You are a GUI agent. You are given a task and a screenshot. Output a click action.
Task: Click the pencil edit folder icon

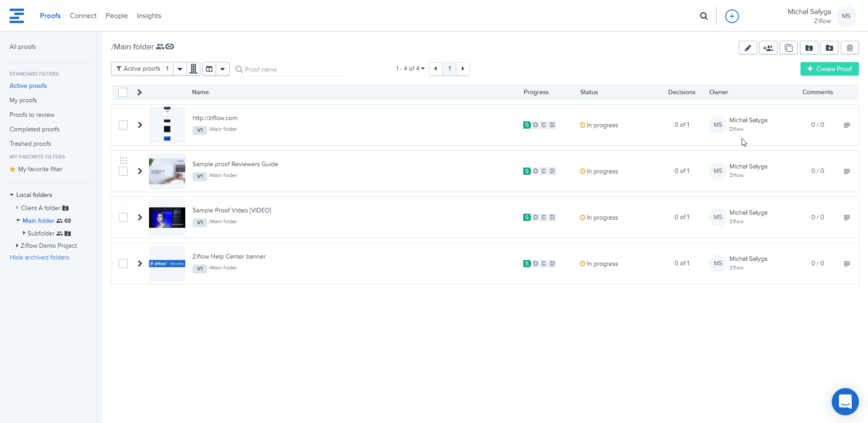(747, 48)
